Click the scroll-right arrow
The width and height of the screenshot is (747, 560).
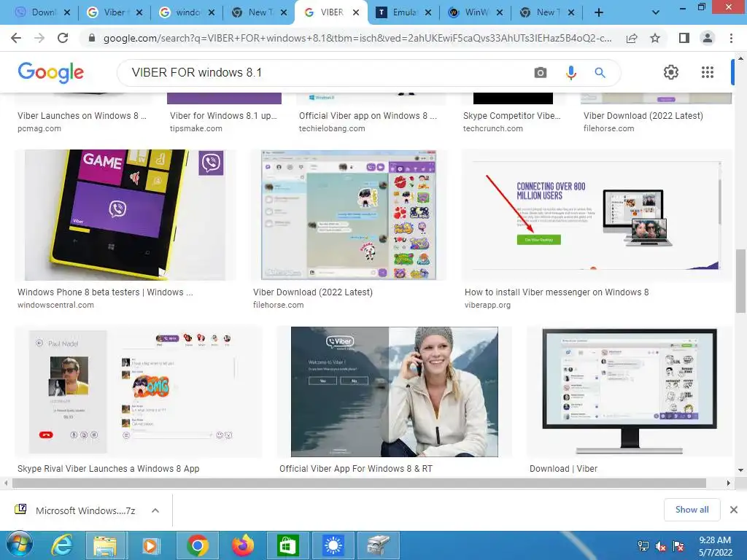coord(729,483)
